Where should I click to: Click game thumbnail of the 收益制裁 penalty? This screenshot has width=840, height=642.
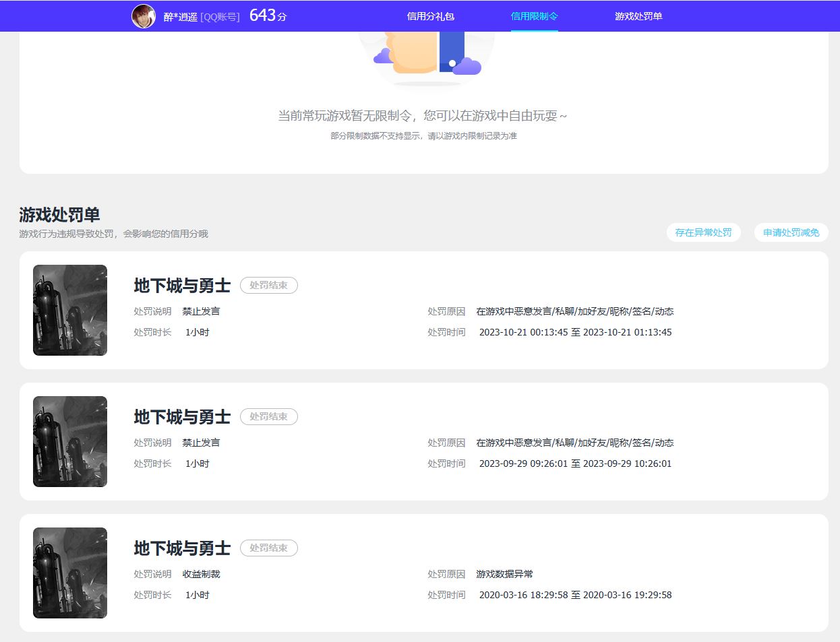[70, 573]
